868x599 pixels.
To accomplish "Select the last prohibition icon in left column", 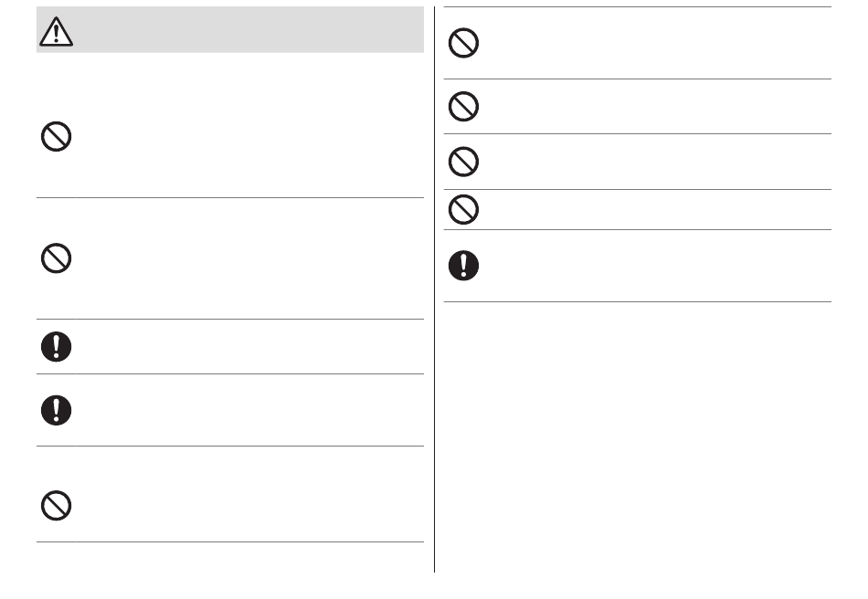I will coord(57,506).
